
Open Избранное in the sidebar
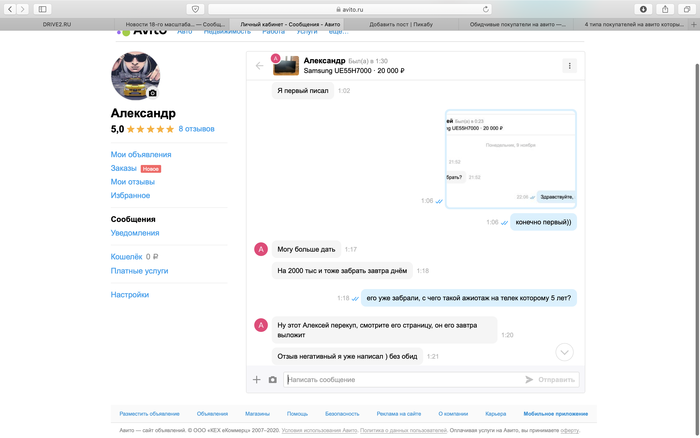pos(130,195)
